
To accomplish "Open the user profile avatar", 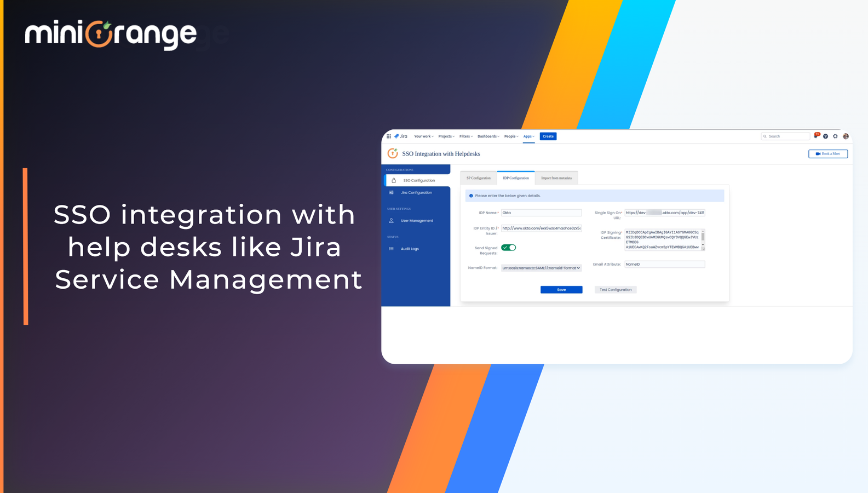I will click(846, 136).
